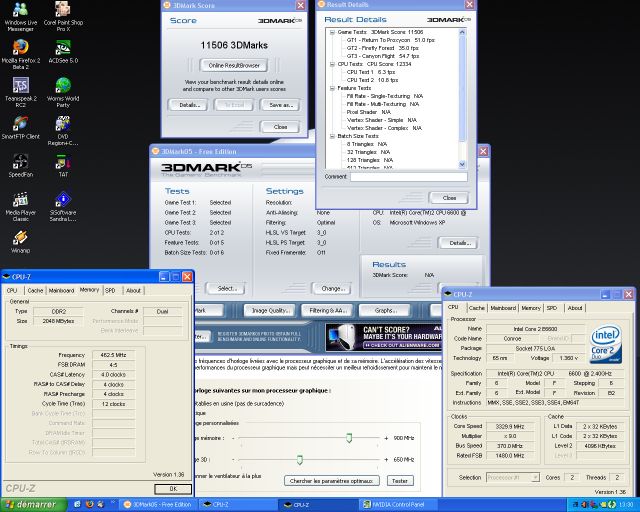The width and height of the screenshot is (640, 512).
Task: Select the CPU Test 1 result row
Action: pyautogui.click(x=371, y=72)
